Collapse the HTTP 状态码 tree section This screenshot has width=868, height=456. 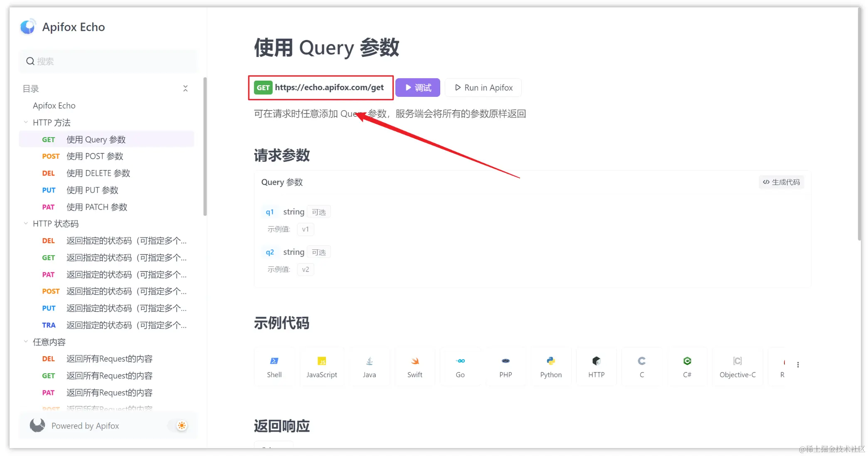26,223
